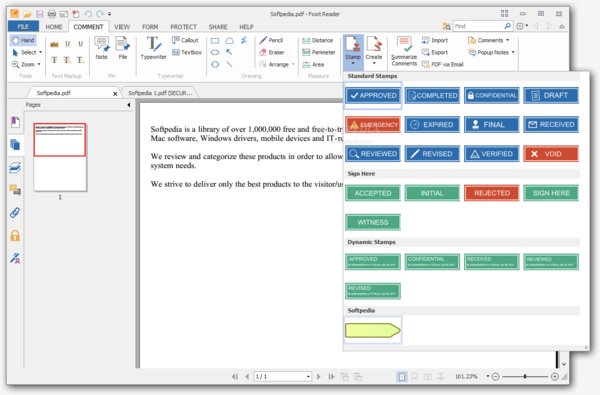The image size is (600, 395).
Task: Expand the Zoom tool dropdown
Action: (39, 65)
